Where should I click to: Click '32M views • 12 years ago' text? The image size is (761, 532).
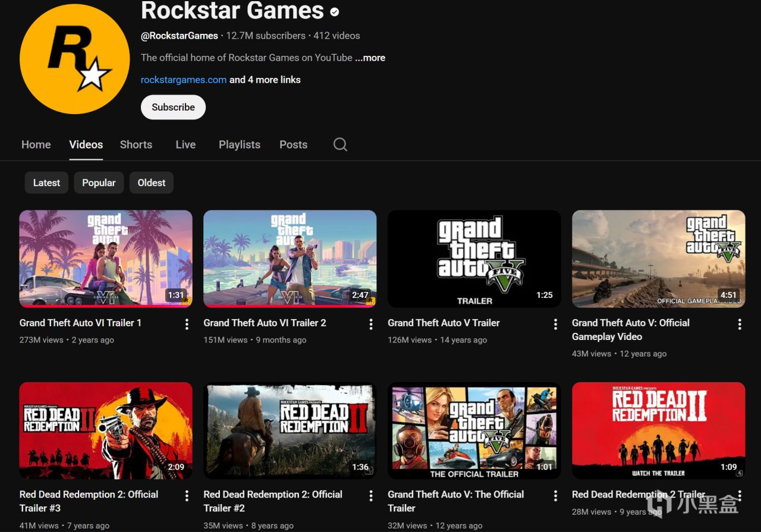point(436,525)
